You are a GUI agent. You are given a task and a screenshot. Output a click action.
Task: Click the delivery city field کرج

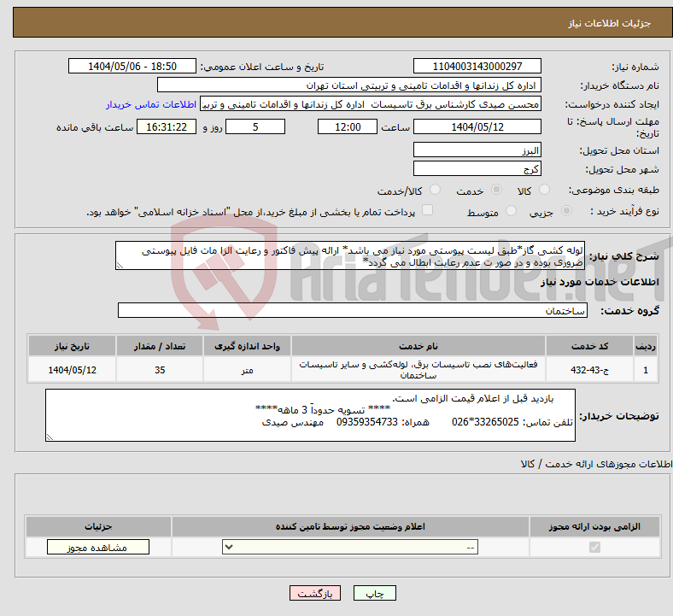[x=477, y=168]
